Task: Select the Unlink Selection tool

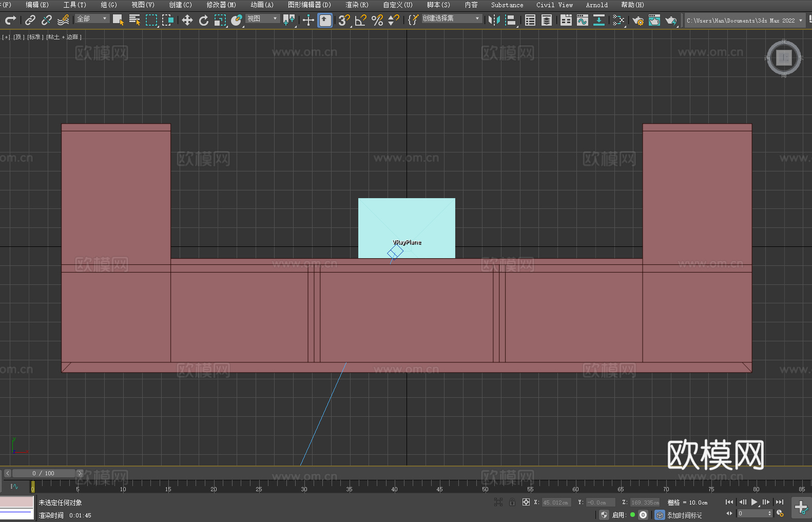Action: tap(47, 20)
